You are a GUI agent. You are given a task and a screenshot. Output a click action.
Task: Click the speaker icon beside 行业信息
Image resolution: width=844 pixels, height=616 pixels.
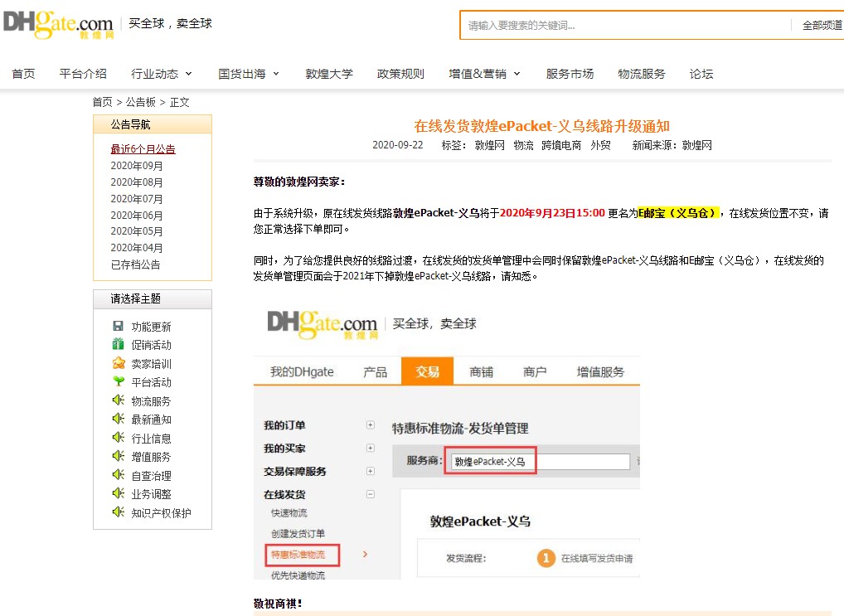pyautogui.click(x=118, y=437)
